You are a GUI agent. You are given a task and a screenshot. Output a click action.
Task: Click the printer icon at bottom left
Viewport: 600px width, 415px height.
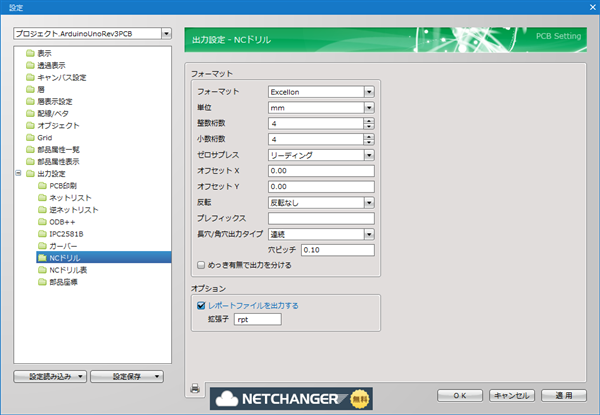coord(195,388)
